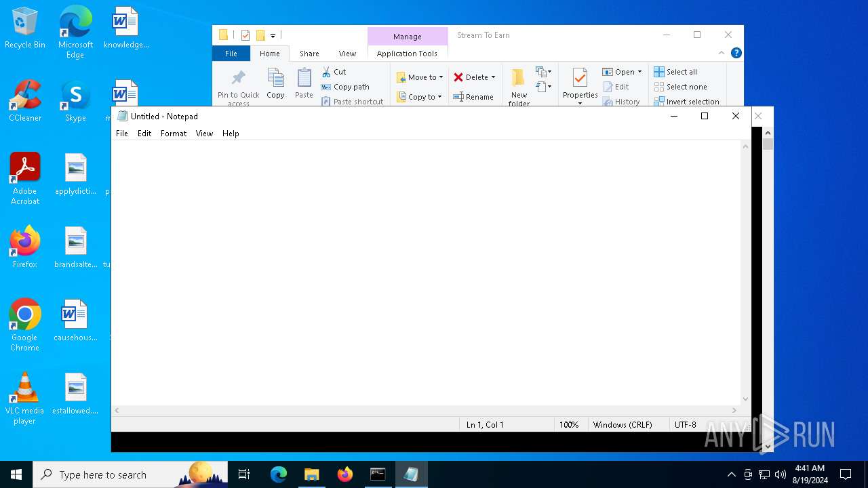Open Explorer Help question mark icon
The height and width of the screenshot is (488, 868).
[736, 53]
